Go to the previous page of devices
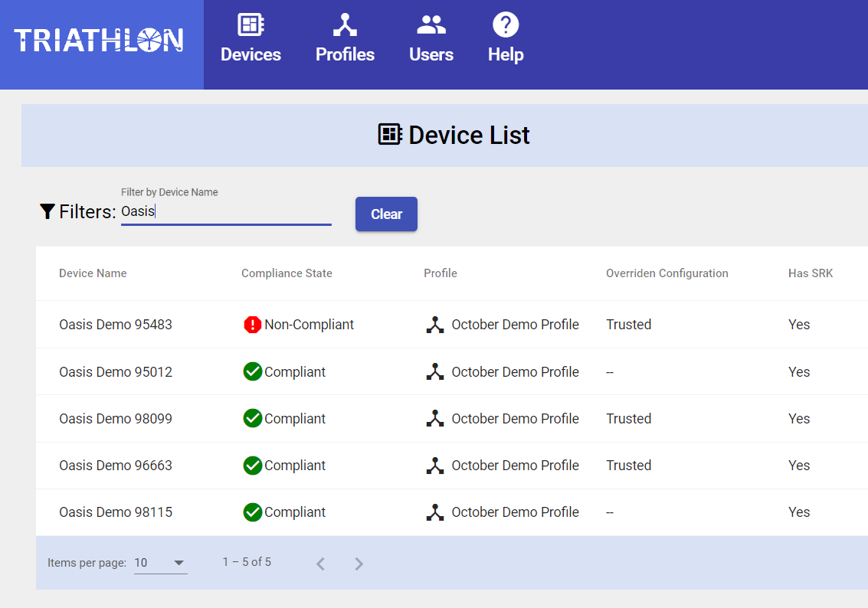The height and width of the screenshot is (608, 868). [x=320, y=564]
